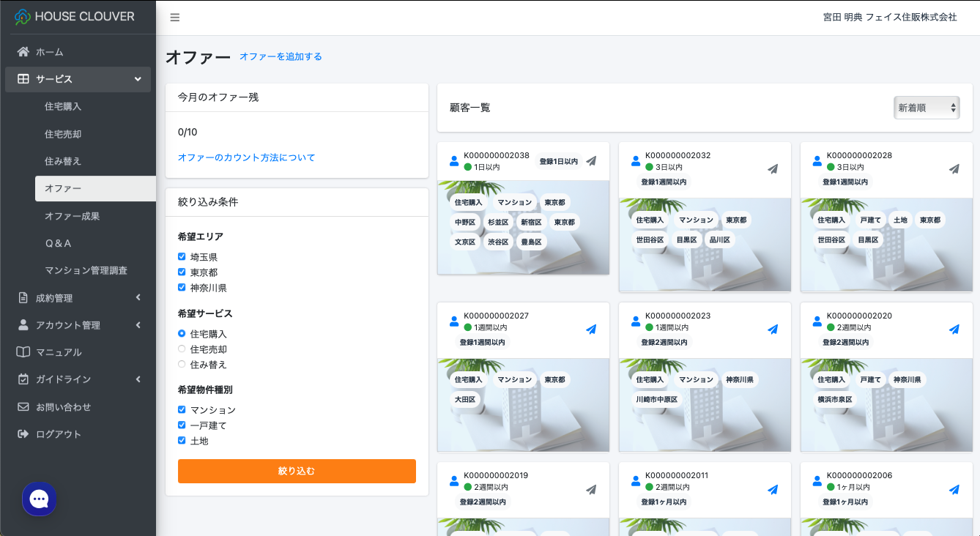Click send icon on customer K000000002038
The height and width of the screenshot is (536, 980).
coord(592,161)
